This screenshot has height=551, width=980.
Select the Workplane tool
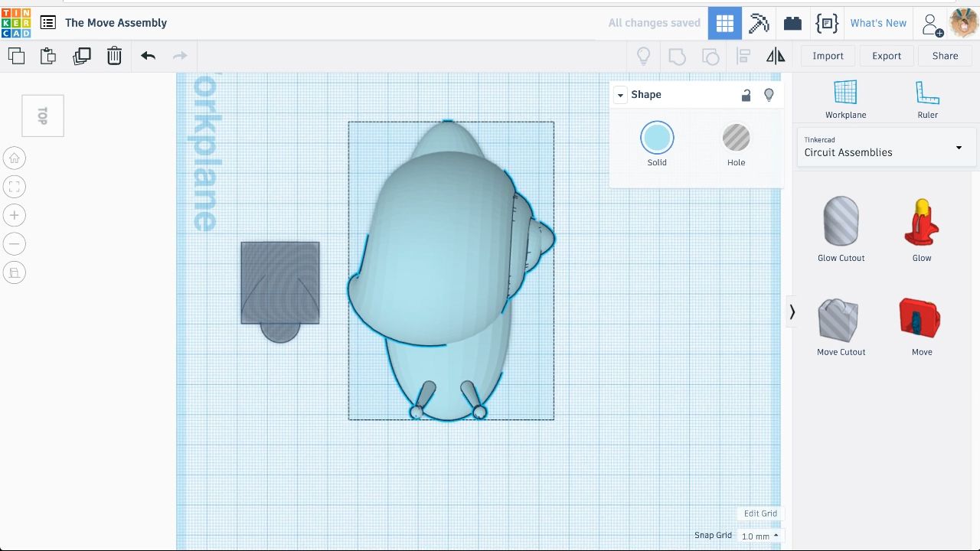[846, 99]
